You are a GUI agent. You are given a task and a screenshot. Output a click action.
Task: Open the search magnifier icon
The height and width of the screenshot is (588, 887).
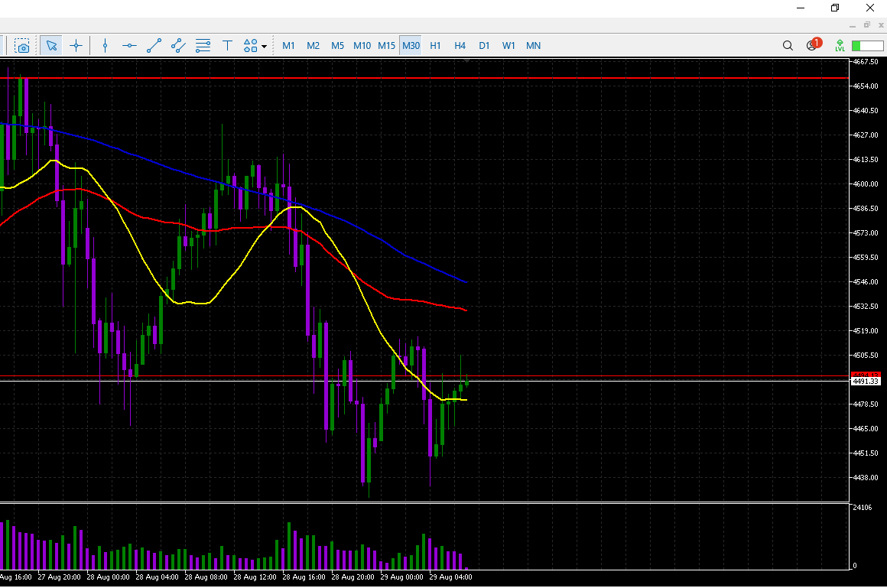click(788, 46)
